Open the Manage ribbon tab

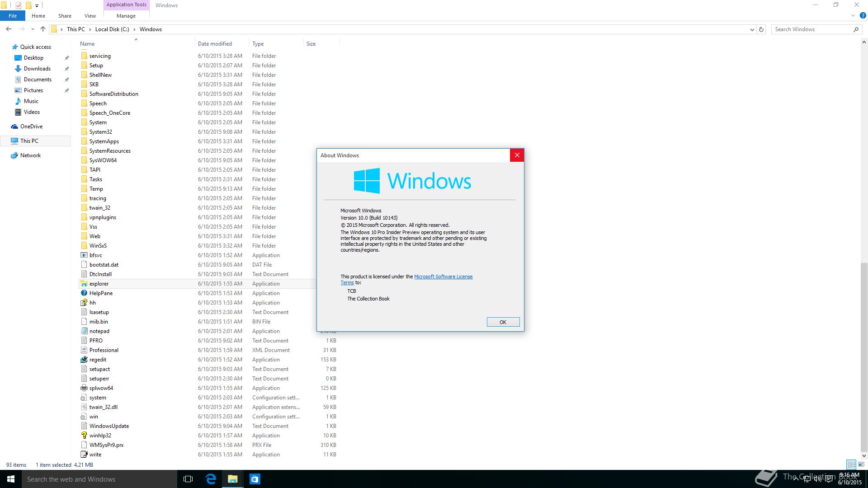126,16
